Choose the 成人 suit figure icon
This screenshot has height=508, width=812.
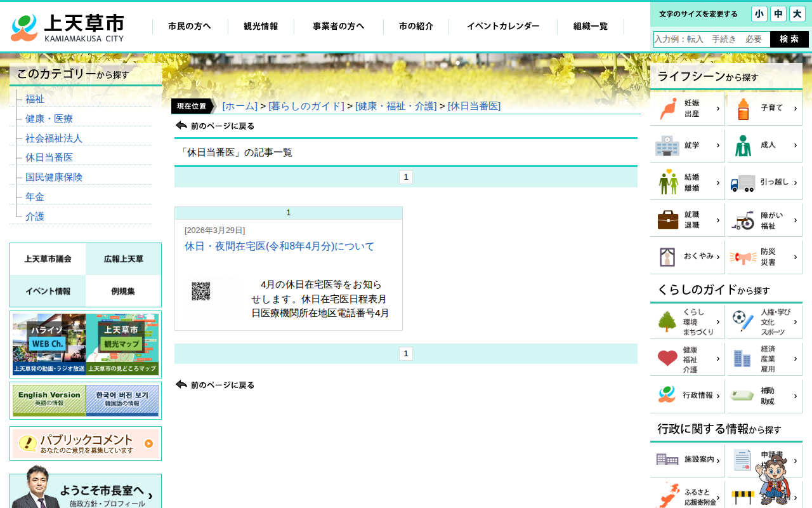click(764, 145)
